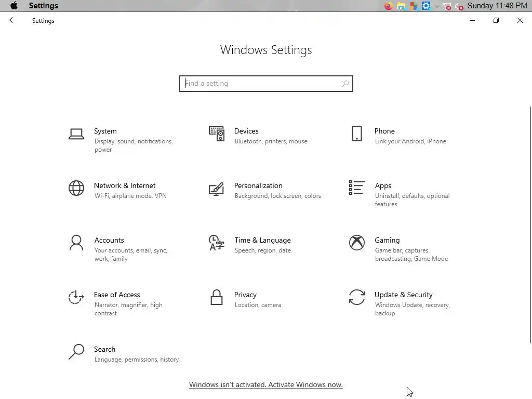Open File Explorer from the top bar
This screenshot has height=399, width=532.
401,6
